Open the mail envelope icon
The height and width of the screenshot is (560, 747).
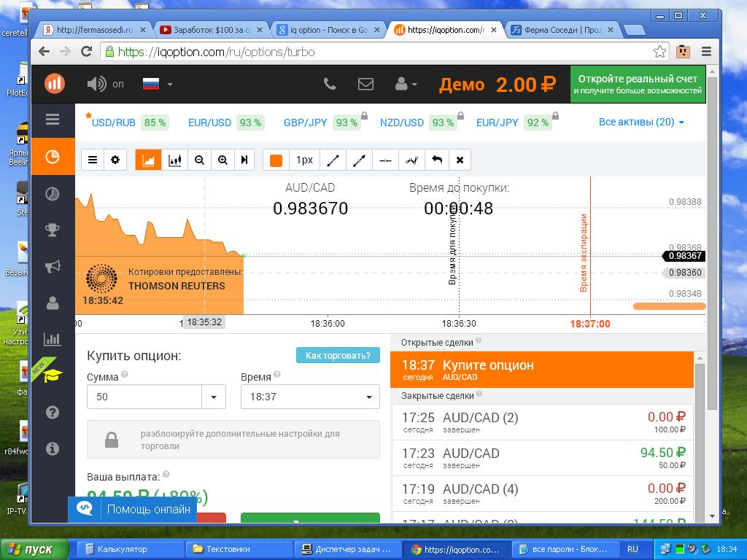(365, 85)
